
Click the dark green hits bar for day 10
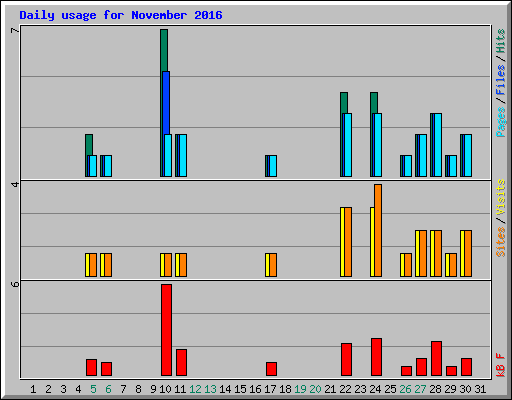[164, 50]
